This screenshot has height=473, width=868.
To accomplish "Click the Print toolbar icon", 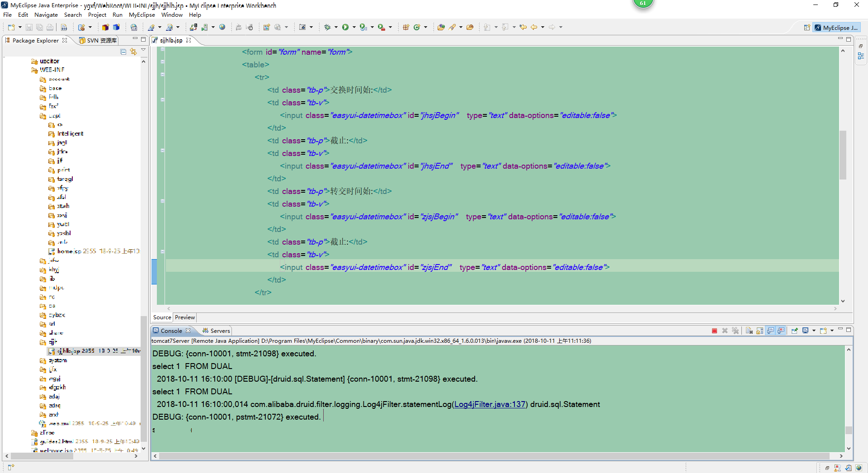I will tap(50, 27).
